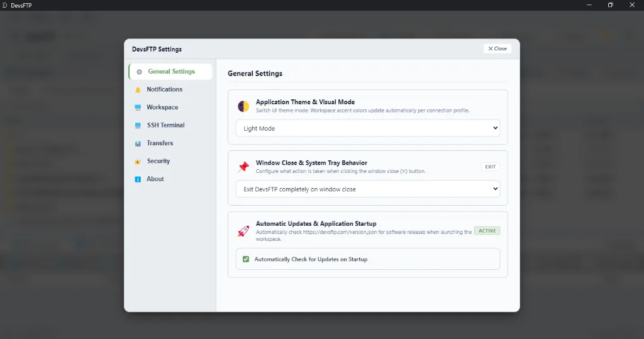Untick Automatically Check for Updates on Startup

pos(246,259)
